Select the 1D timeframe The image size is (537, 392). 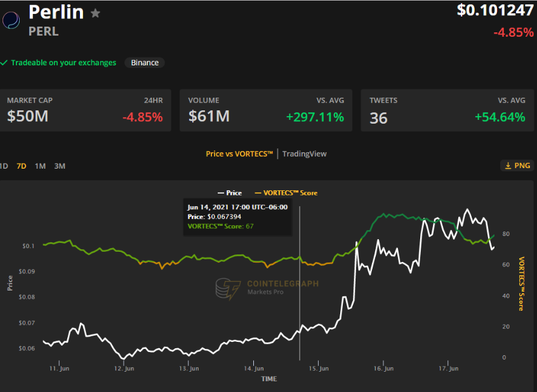point(4,166)
